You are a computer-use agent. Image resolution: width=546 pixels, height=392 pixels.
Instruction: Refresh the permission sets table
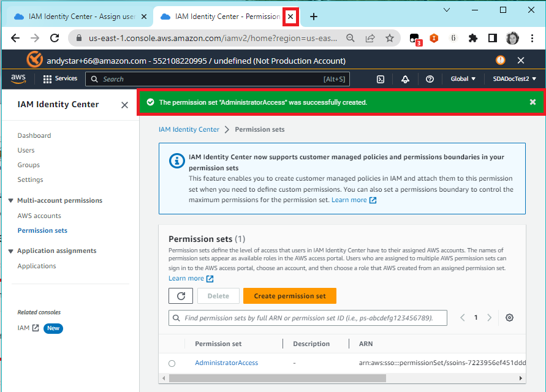(x=181, y=296)
